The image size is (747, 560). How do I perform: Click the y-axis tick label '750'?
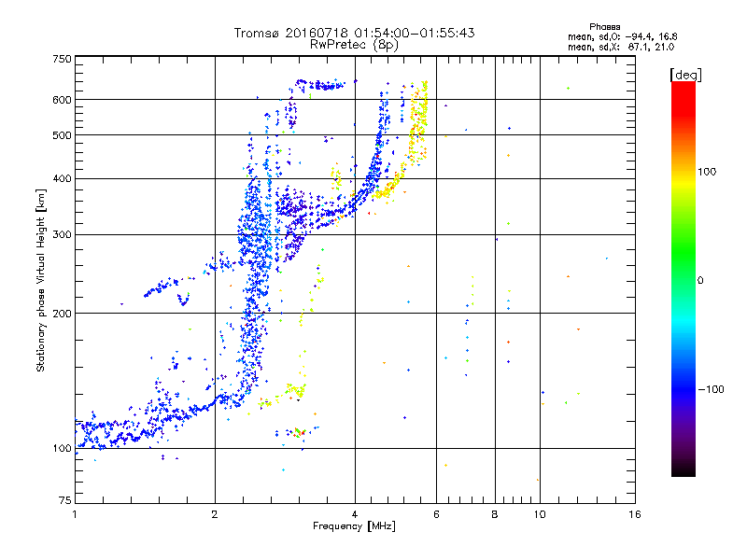pyautogui.click(x=62, y=59)
